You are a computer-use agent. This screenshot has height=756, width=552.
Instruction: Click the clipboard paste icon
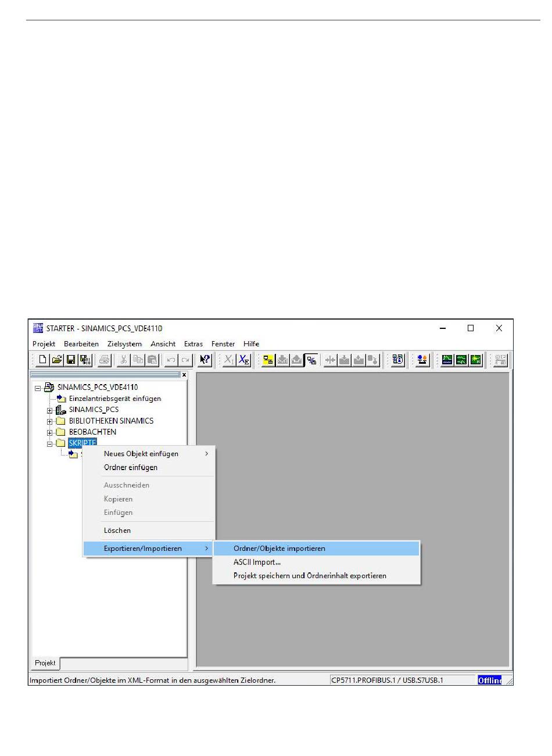coord(152,360)
